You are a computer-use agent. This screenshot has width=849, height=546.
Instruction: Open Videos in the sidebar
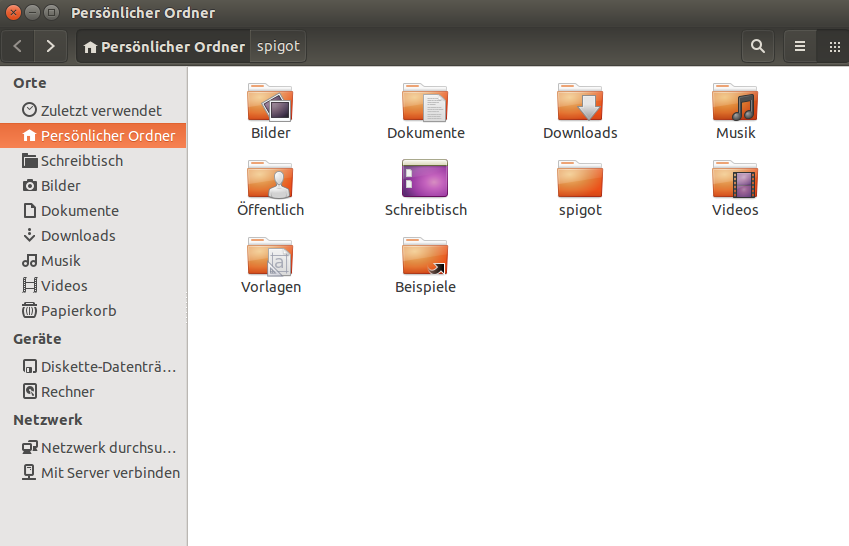pyautogui.click(x=93, y=285)
